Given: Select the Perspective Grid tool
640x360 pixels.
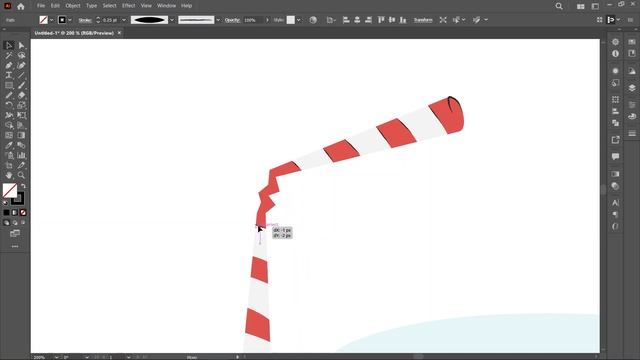Looking at the screenshot, I should tap(21, 125).
